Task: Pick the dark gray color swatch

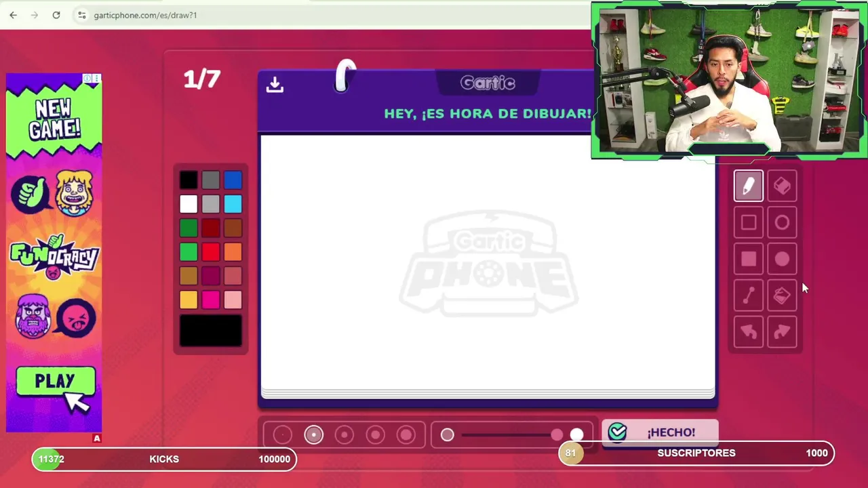Action: click(211, 180)
